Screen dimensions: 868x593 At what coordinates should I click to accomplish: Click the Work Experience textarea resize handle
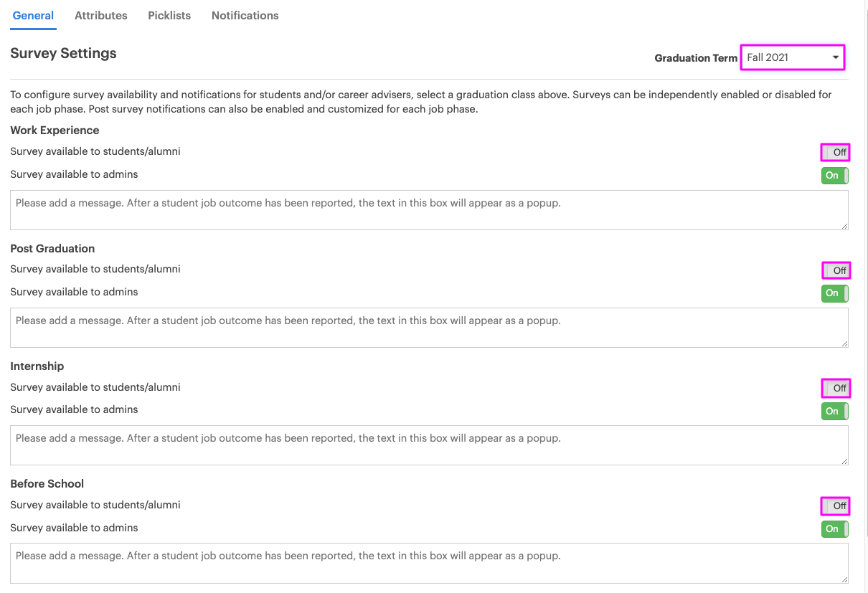(x=844, y=225)
